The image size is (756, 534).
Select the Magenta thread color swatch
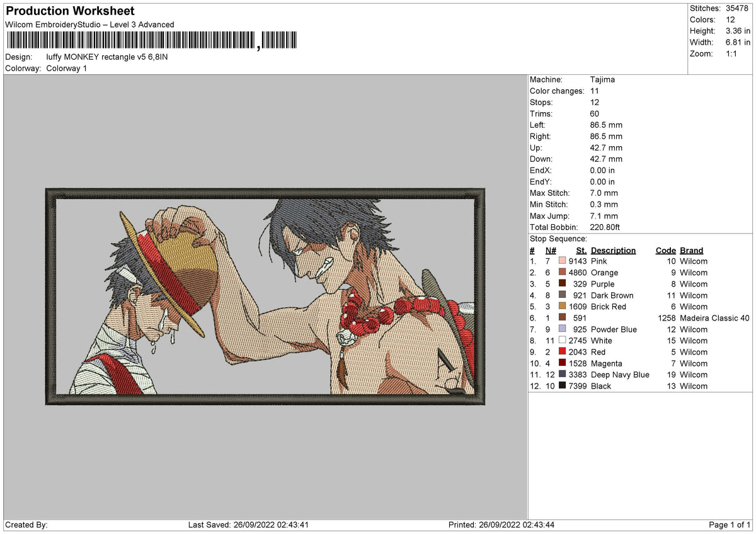click(x=562, y=363)
